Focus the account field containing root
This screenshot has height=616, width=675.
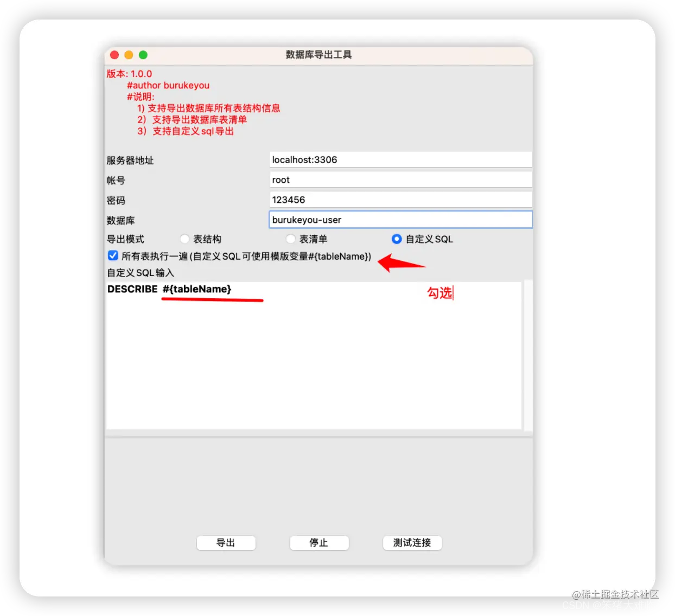pyautogui.click(x=400, y=179)
